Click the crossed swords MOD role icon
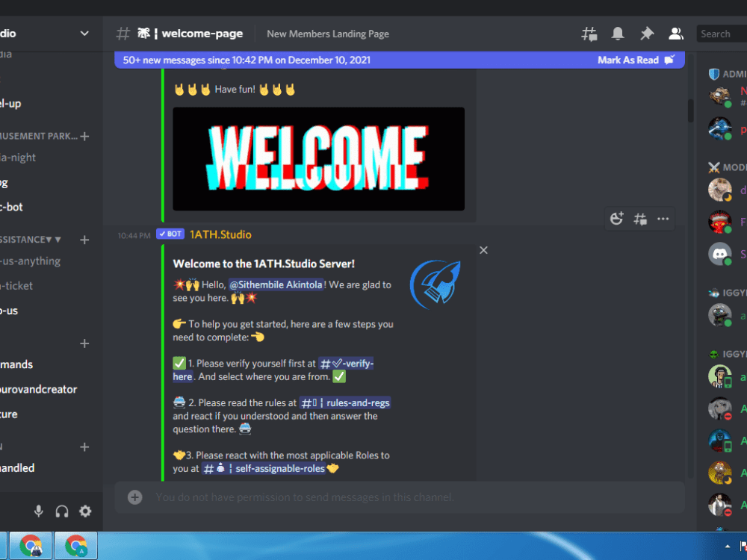Image resolution: width=747 pixels, height=560 pixels. click(713, 167)
